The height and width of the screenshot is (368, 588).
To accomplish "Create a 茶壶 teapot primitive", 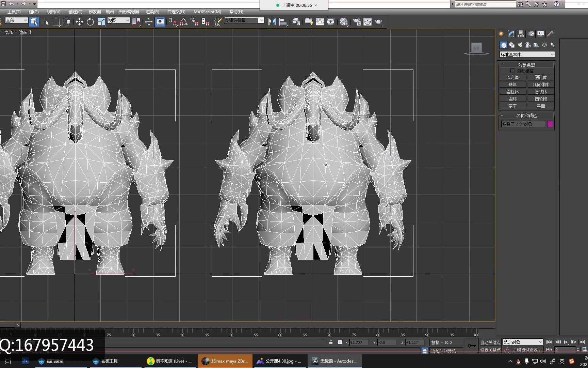I will click(512, 106).
